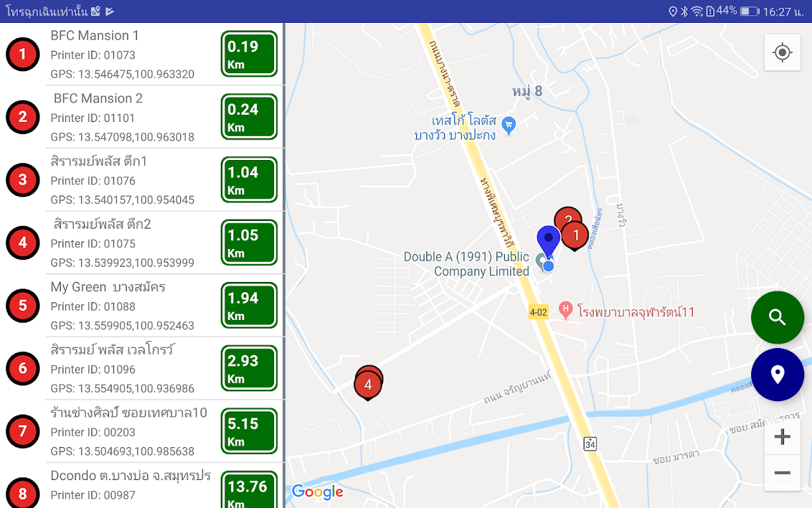Click the red circle number 2 in list
812x508 pixels.
pyautogui.click(x=23, y=117)
